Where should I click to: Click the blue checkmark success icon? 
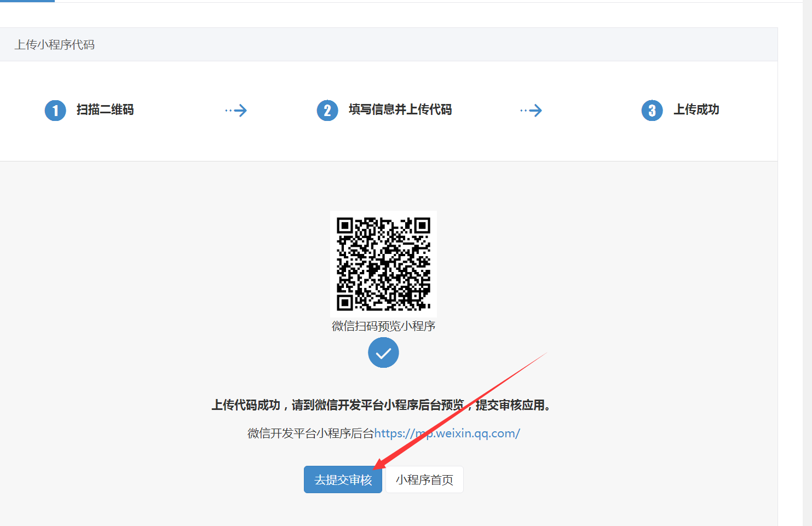point(383,352)
